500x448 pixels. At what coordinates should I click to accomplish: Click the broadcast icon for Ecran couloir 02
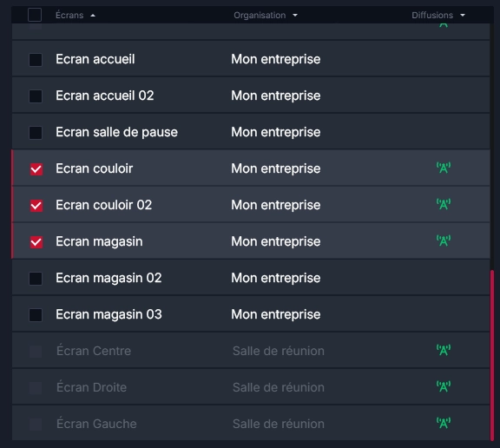pyautogui.click(x=444, y=204)
